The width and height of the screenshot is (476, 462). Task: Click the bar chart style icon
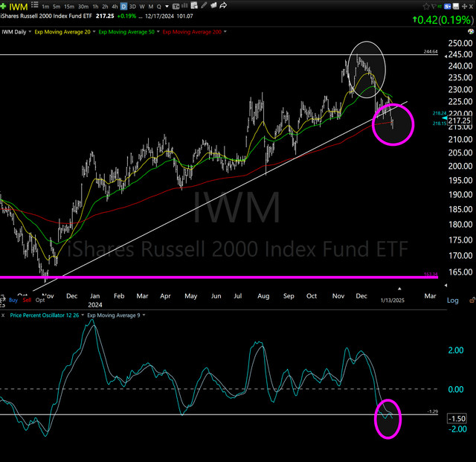[184, 5]
